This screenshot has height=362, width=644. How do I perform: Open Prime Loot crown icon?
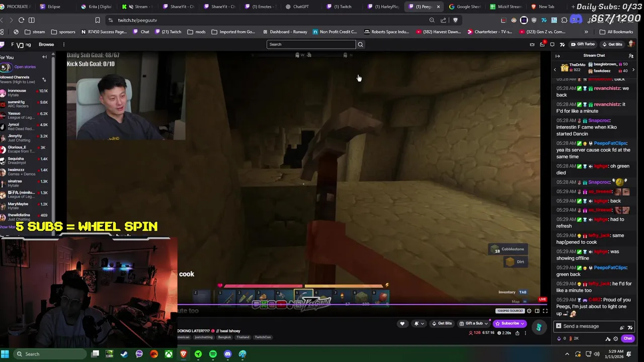(x=532, y=44)
